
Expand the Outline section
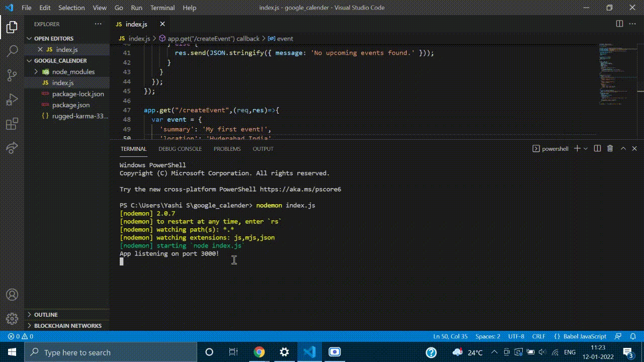click(46, 315)
